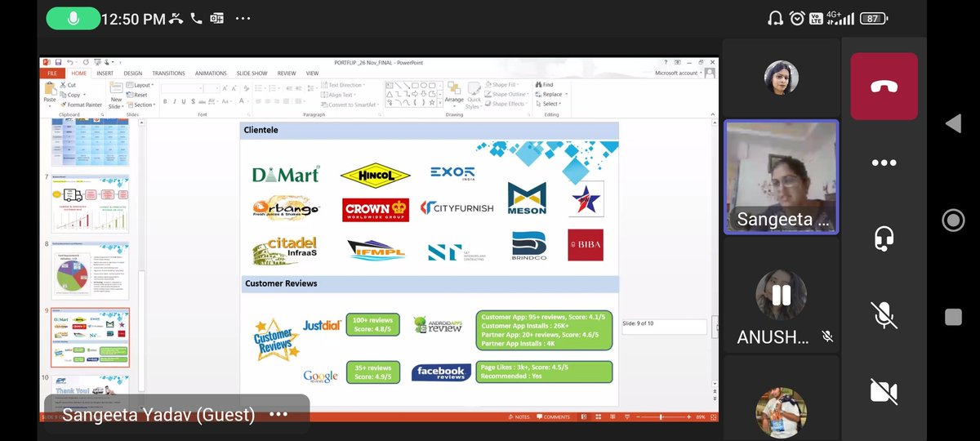Open the REVIEW ribbon tab
This screenshot has width=980, height=441.
[287, 73]
